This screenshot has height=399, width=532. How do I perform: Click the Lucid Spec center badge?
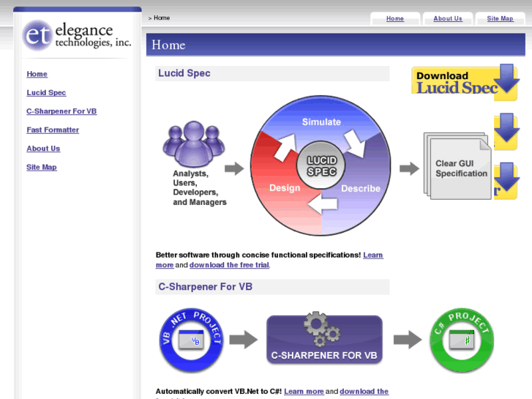point(321,165)
